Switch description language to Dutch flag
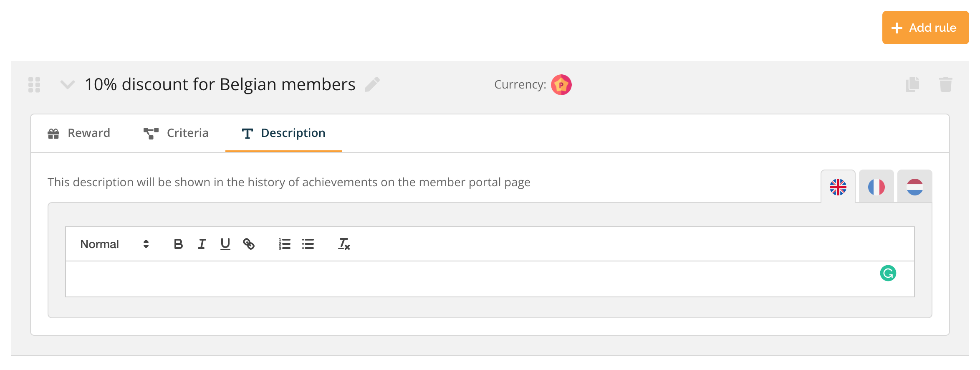Viewport: 980px width, 370px height. click(915, 187)
